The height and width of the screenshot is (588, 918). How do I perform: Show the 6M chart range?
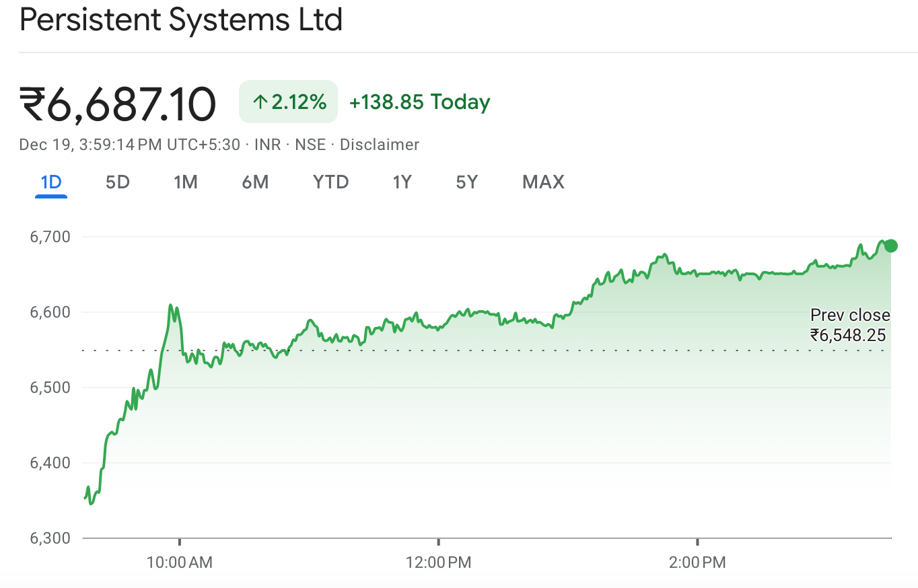pyautogui.click(x=255, y=182)
